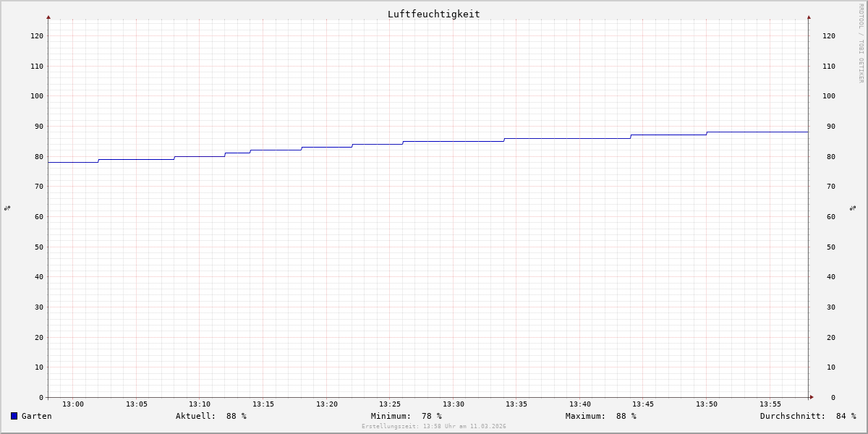Click the 0 label on the left axis
This screenshot has width=868, height=434.
41,397
